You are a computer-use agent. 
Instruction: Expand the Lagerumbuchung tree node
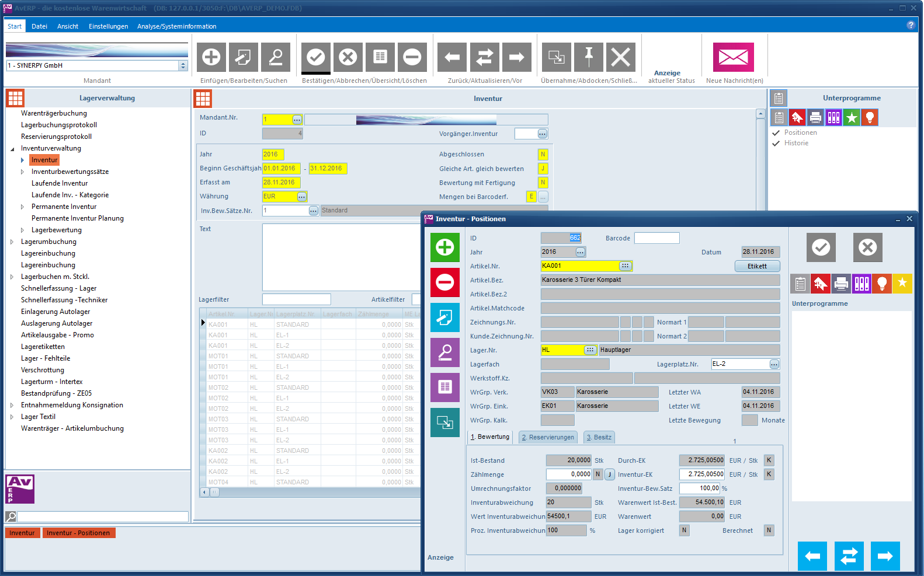pos(12,242)
